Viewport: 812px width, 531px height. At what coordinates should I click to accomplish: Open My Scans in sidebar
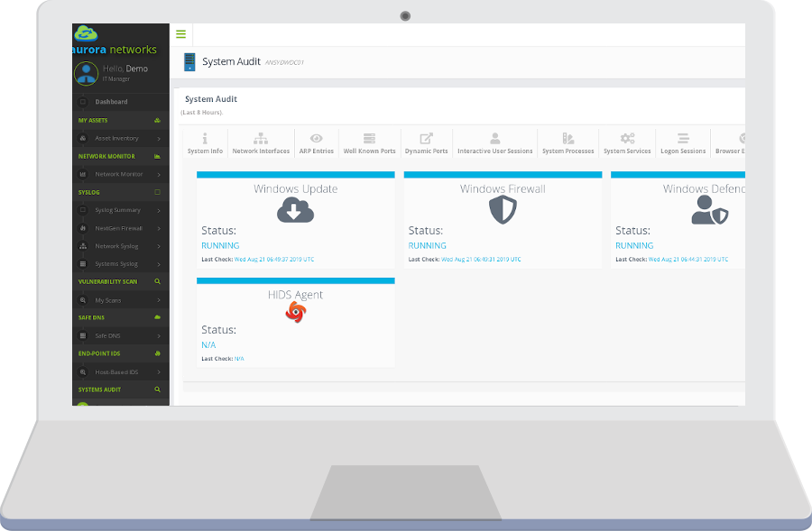[121, 300]
